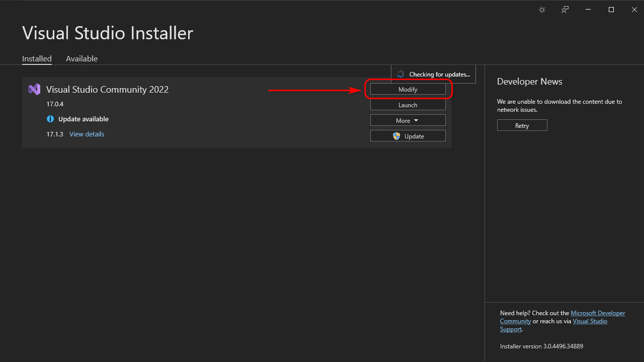Minimize the Visual Studio Installer window
Viewport: 644px width, 362px height.
[x=588, y=10]
